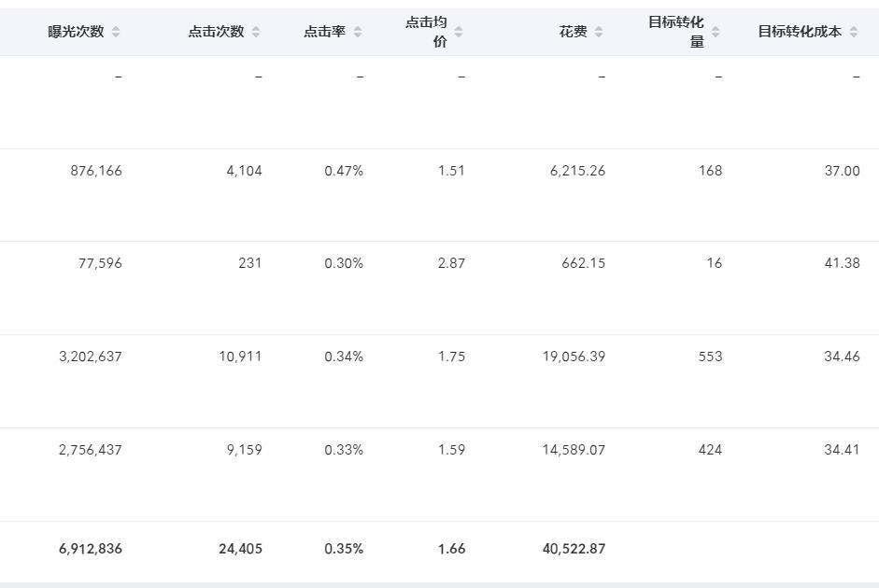Sort the 花费 column via its arrows
The width and height of the screenshot is (879, 588).
point(599,32)
